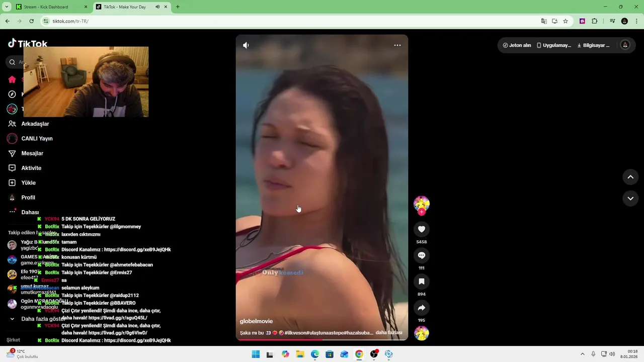The height and width of the screenshot is (362, 644).
Task: Go back in the browser
Action: 7,21
